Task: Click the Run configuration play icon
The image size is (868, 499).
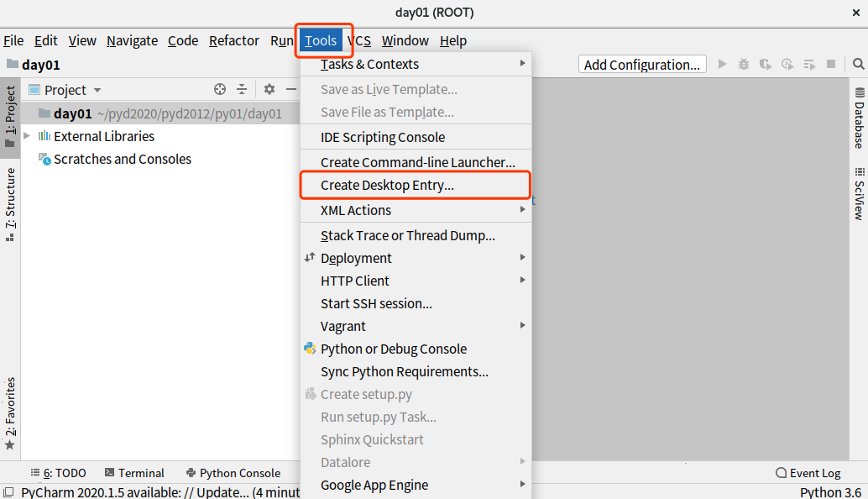Action: point(723,64)
